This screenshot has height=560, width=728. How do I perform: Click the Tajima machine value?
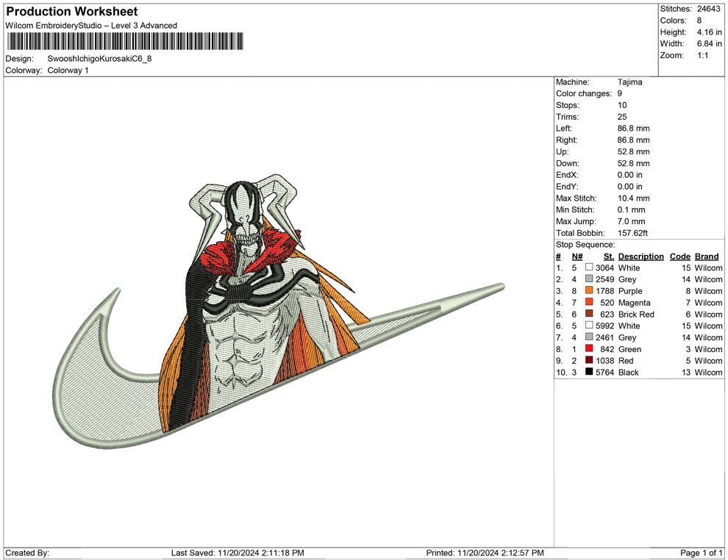click(x=629, y=82)
